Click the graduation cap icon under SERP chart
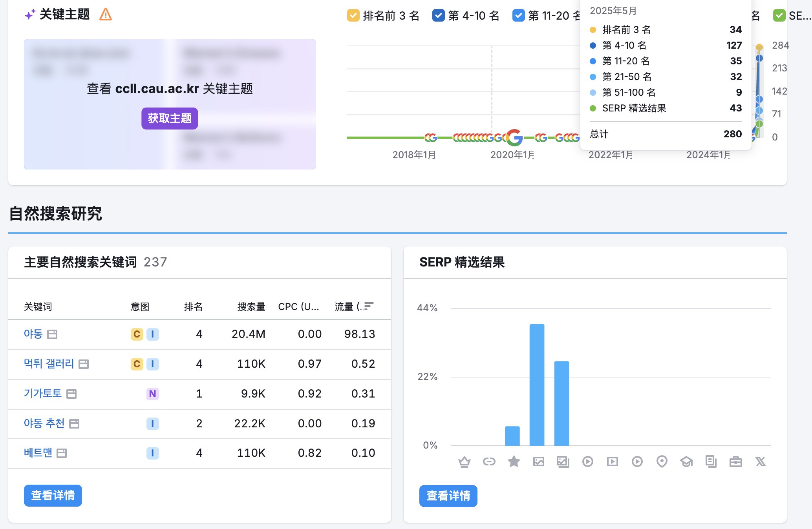Viewport: 812px width, 529px height. tap(686, 462)
